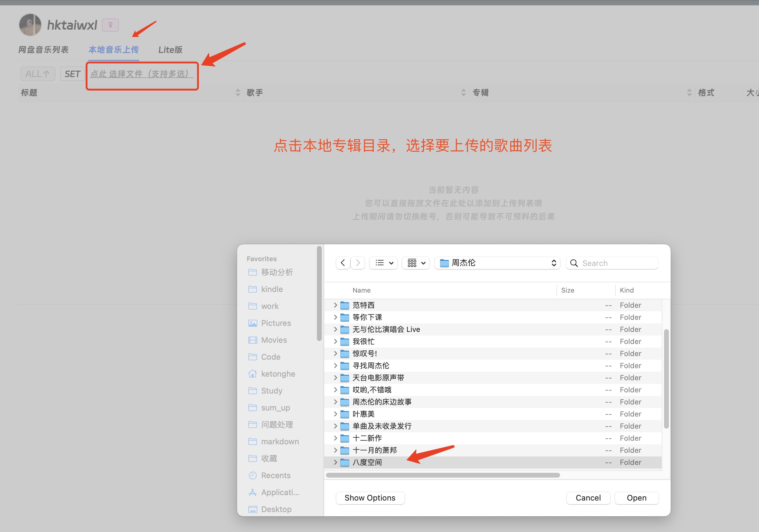
Task: Expand the 范特西 folder
Action: (335, 305)
